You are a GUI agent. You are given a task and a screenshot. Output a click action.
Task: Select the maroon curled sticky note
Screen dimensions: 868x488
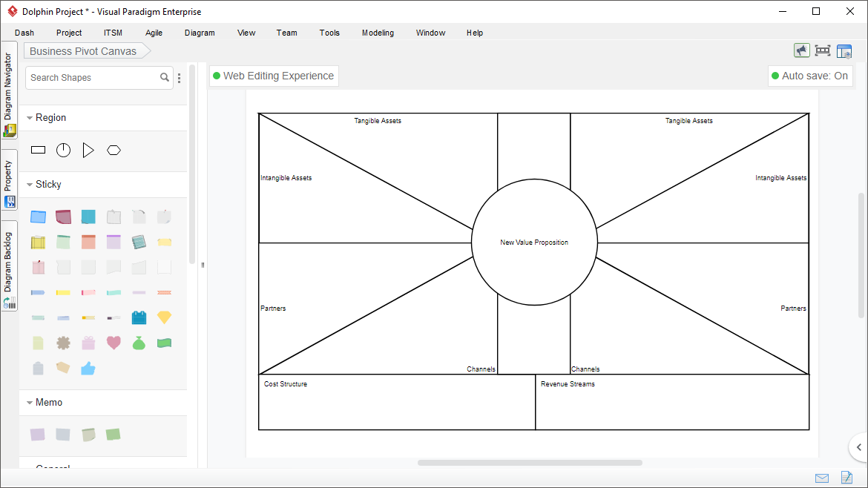click(63, 217)
